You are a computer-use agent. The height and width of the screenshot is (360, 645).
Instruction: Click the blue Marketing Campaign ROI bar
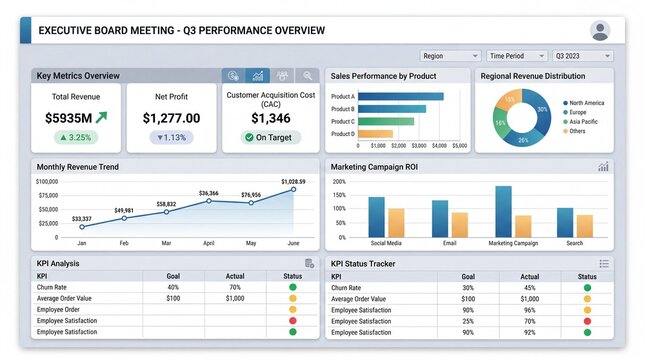[503, 211]
